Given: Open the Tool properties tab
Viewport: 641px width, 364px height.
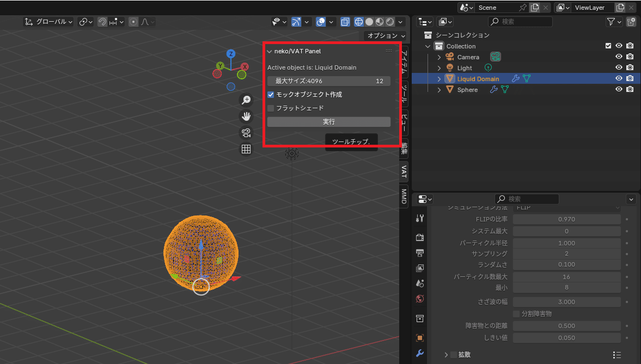Looking at the screenshot, I should [420, 218].
